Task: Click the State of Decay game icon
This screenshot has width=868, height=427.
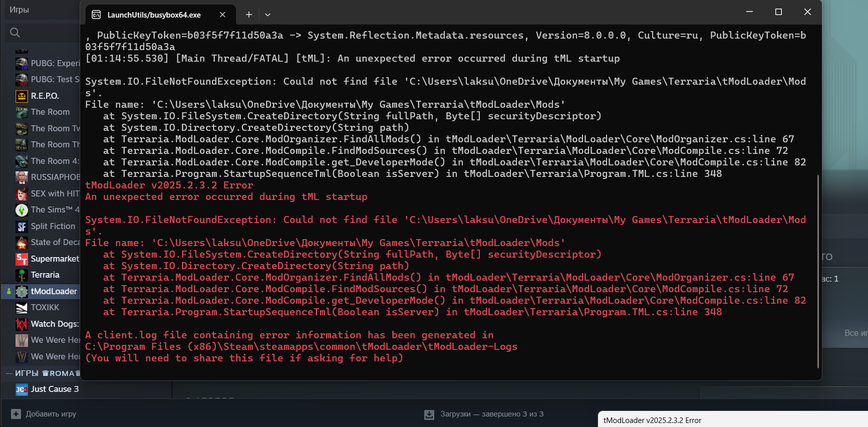Action: click(x=22, y=242)
